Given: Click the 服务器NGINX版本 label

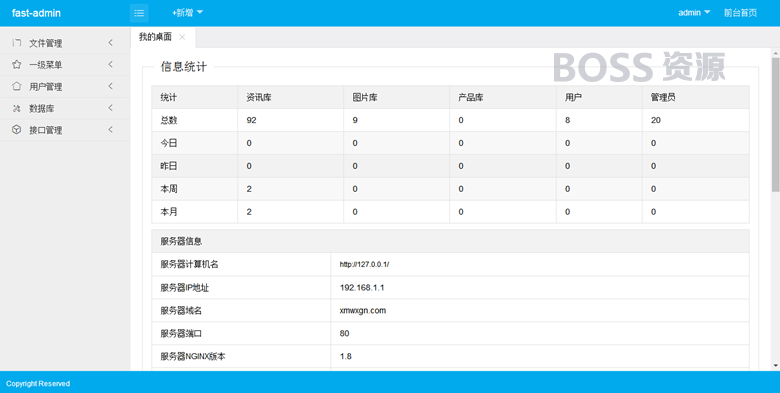Looking at the screenshot, I should pyautogui.click(x=193, y=356).
